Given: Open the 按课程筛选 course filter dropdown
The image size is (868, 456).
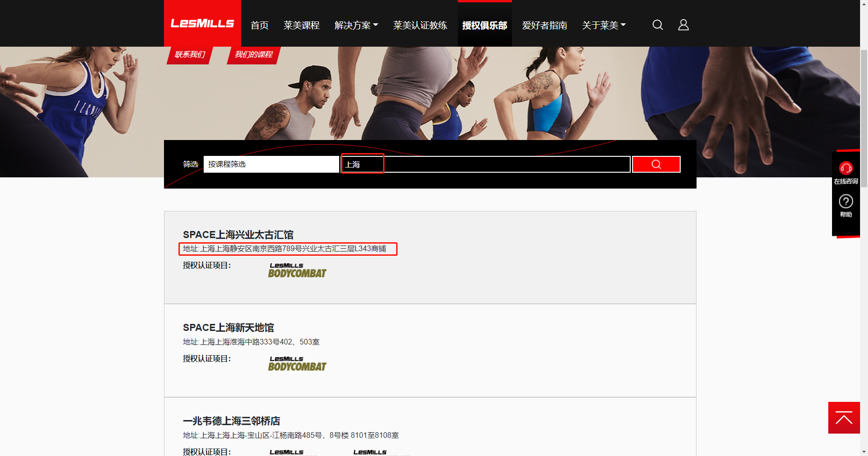Looking at the screenshot, I should [271, 164].
